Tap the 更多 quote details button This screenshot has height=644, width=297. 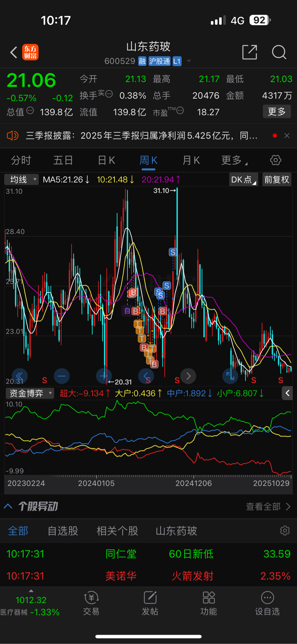[277, 112]
